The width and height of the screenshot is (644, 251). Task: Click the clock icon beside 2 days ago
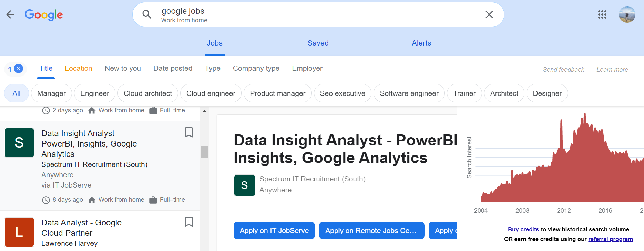[x=46, y=111]
